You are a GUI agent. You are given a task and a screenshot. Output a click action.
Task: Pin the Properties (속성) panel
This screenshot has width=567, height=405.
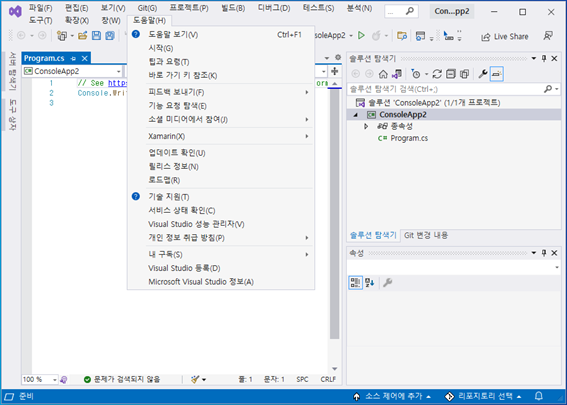click(544, 253)
